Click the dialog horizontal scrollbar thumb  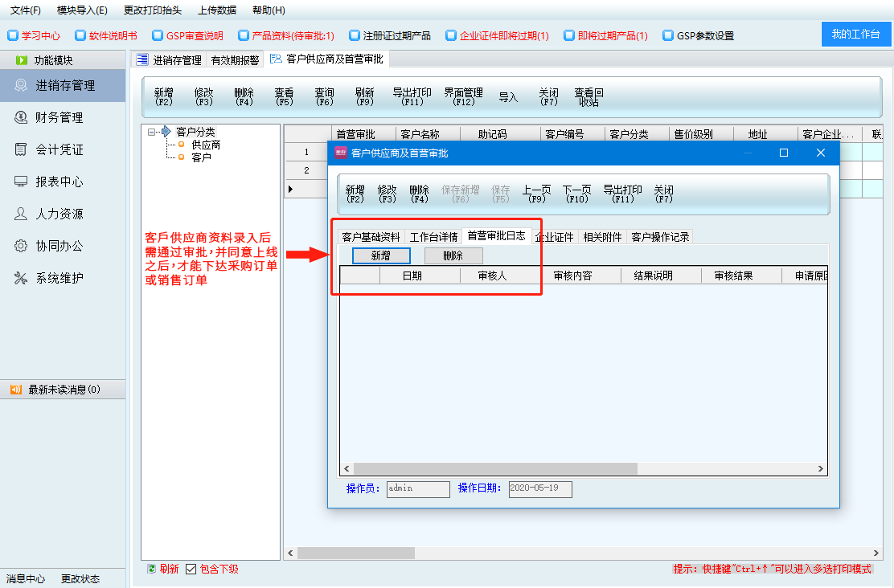(x=495, y=469)
